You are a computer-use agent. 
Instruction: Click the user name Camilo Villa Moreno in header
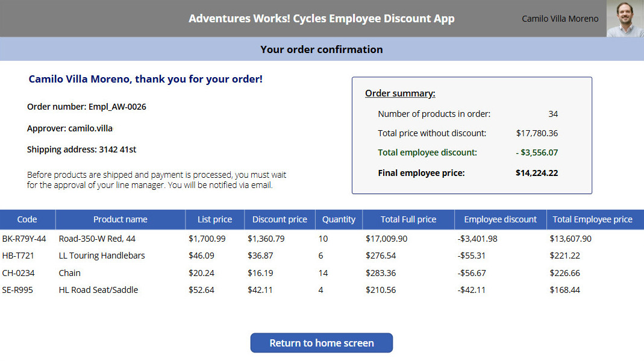point(560,19)
